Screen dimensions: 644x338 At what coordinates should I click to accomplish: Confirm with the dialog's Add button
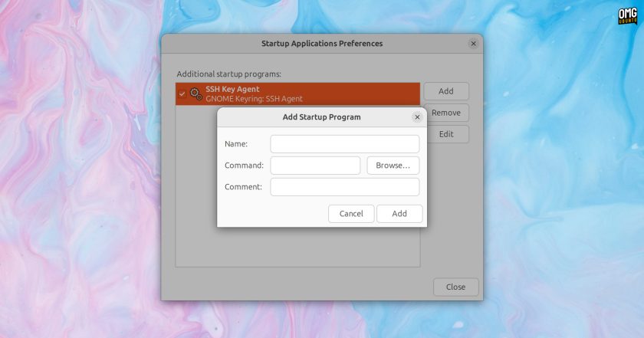point(399,214)
